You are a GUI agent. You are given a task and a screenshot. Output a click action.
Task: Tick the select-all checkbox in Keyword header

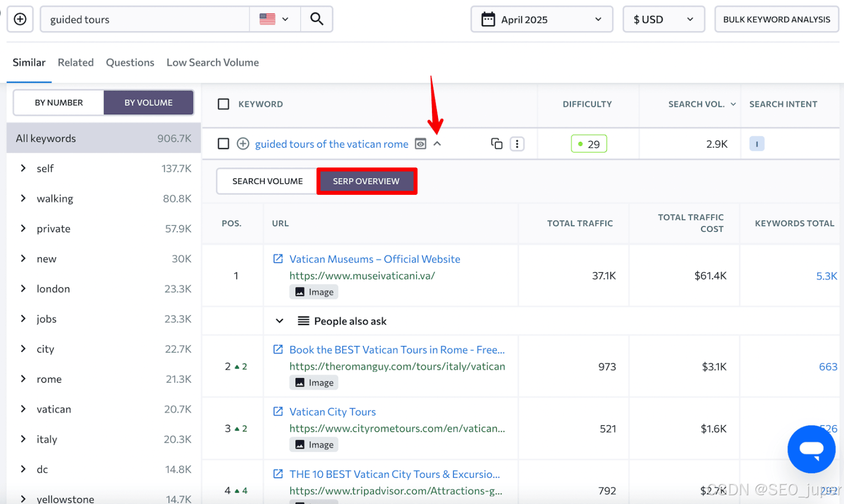click(224, 104)
